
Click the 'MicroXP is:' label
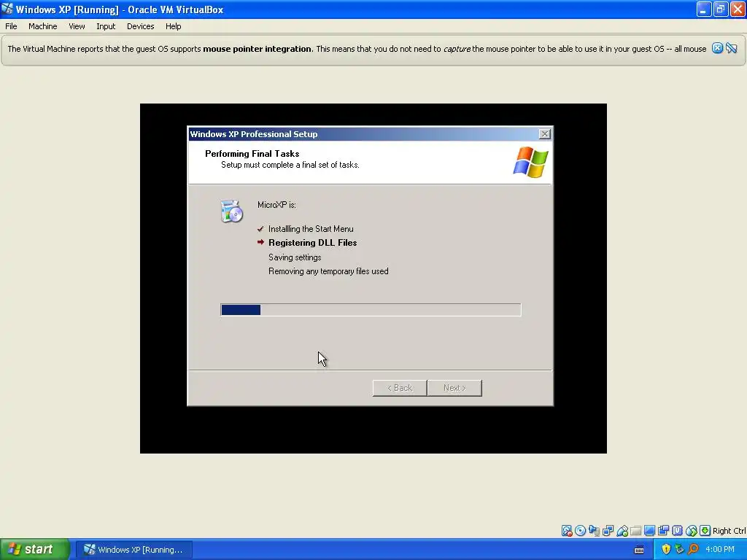tap(276, 205)
